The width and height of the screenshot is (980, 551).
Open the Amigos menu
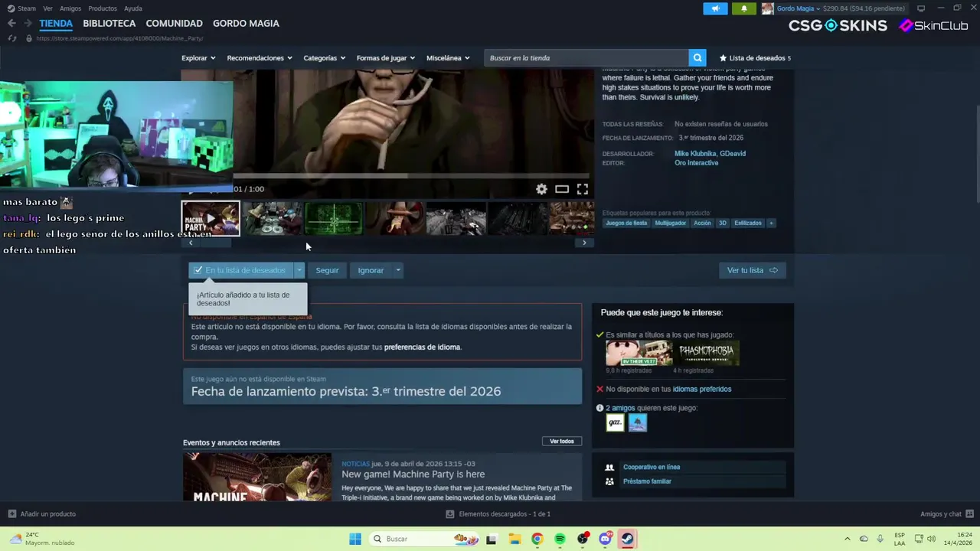70,8
